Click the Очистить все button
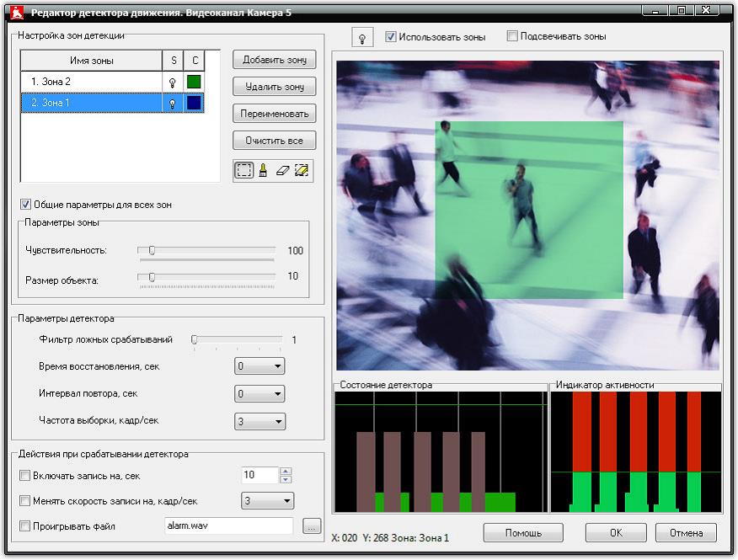The image size is (738, 560). pyautogui.click(x=275, y=141)
